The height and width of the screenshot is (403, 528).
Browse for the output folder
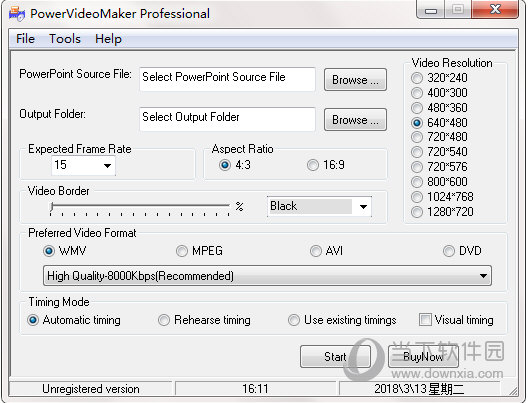click(x=355, y=120)
